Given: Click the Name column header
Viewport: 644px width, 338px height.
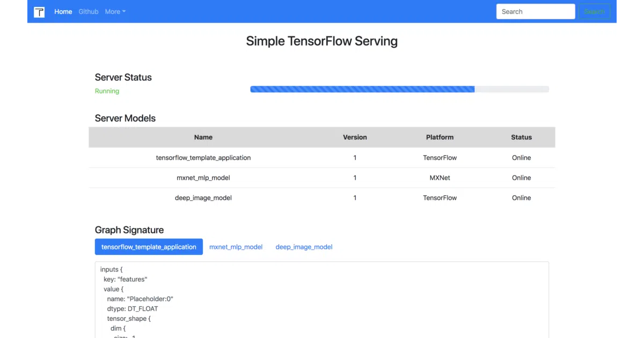Looking at the screenshot, I should (203, 137).
